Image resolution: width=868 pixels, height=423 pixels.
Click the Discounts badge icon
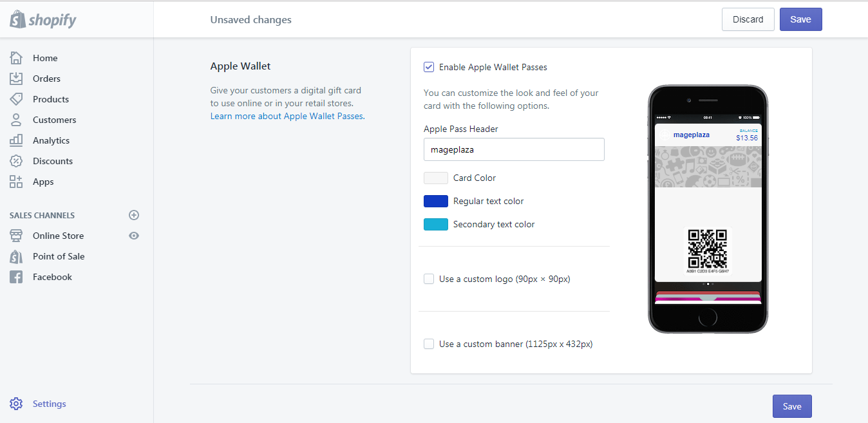tap(16, 161)
